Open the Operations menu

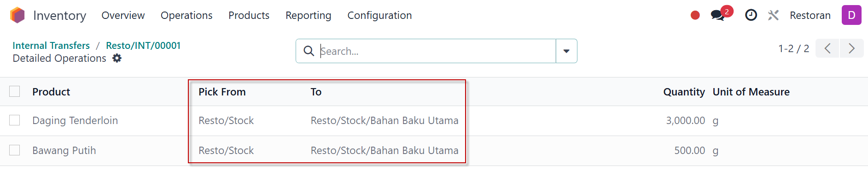coord(186,15)
